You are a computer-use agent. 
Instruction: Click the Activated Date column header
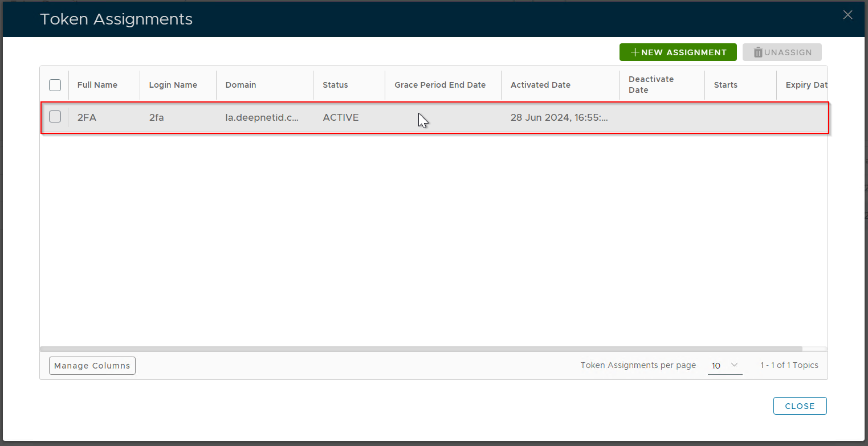[540, 85]
